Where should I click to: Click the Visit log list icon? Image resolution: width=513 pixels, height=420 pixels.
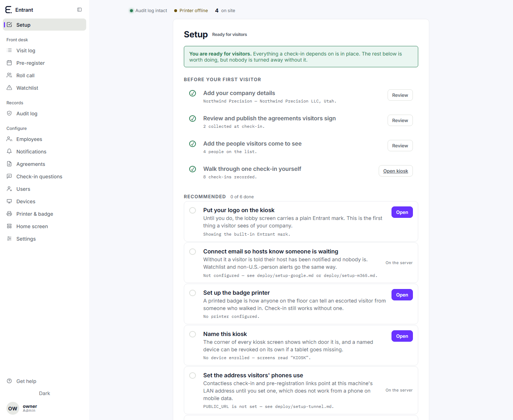9,51
